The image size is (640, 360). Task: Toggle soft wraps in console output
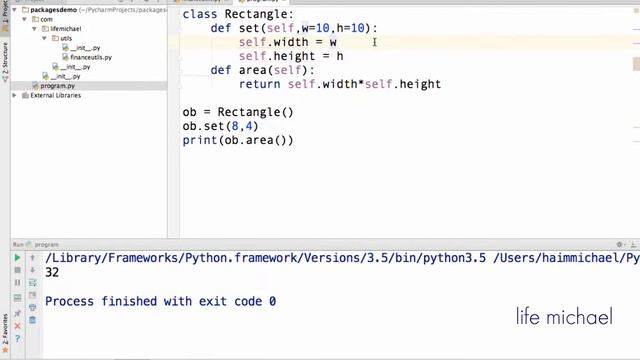pos(33,282)
